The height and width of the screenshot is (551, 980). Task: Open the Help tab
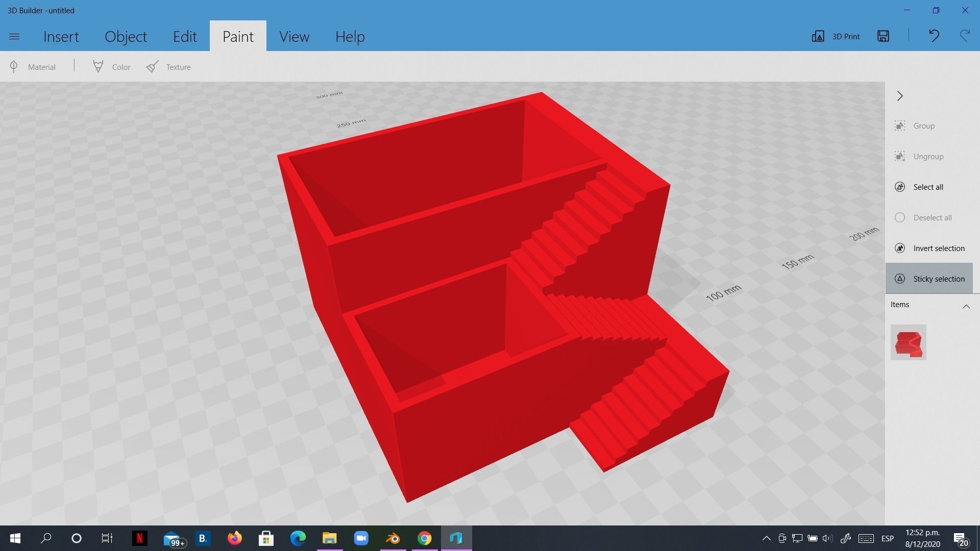click(350, 36)
